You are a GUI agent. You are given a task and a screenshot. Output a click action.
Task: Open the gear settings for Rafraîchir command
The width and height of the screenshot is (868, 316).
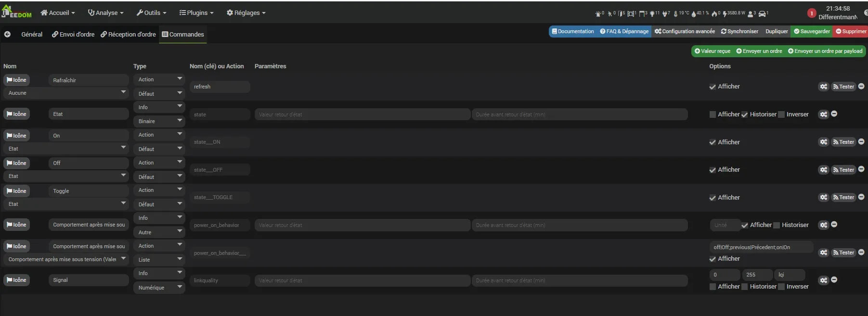[x=823, y=87]
